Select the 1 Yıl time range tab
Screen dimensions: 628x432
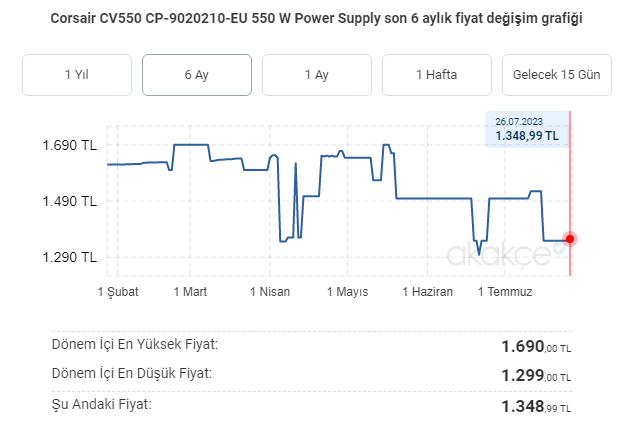[x=77, y=75]
